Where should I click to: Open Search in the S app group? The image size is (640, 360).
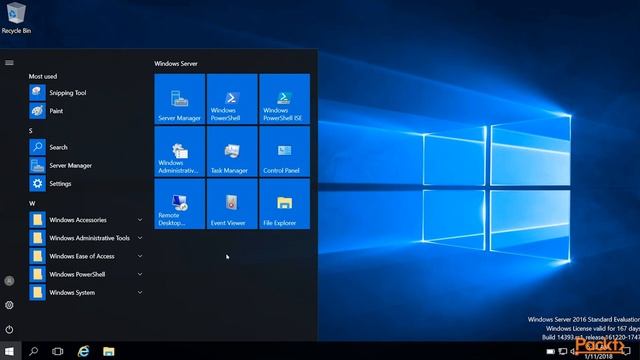(x=86, y=147)
